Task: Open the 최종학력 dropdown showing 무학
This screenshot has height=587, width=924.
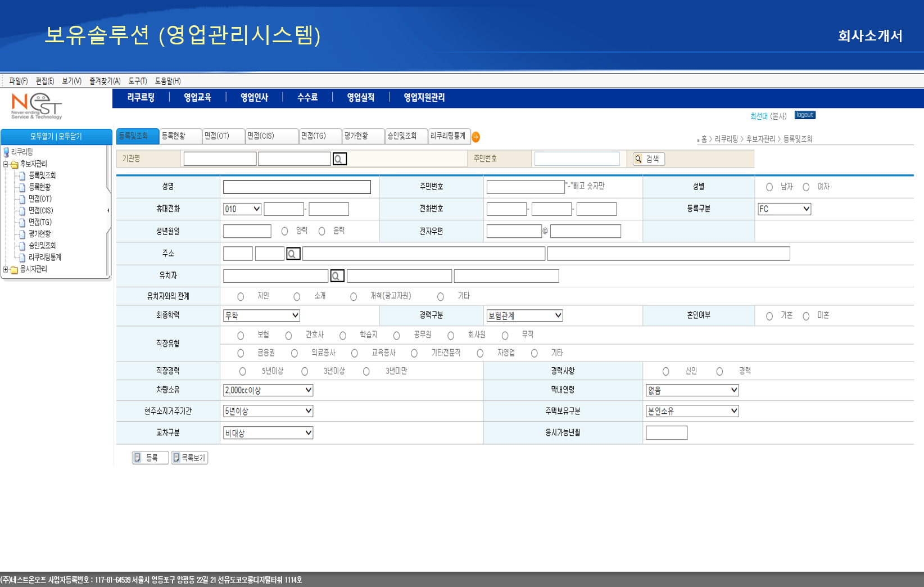Action: [261, 315]
